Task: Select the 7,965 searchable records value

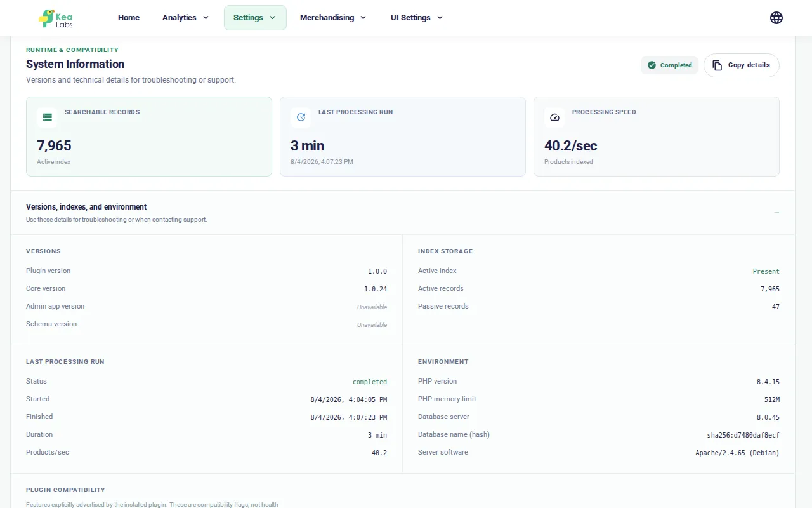Action: (54, 145)
